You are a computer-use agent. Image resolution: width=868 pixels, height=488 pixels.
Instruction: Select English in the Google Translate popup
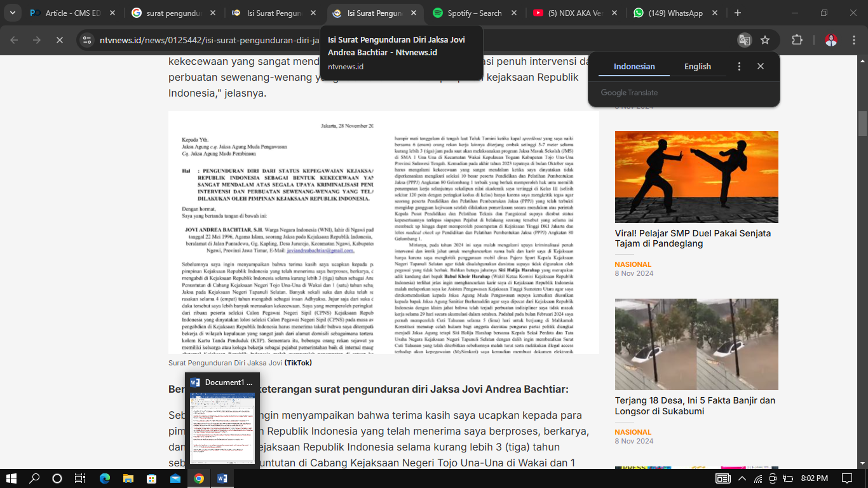(697, 66)
